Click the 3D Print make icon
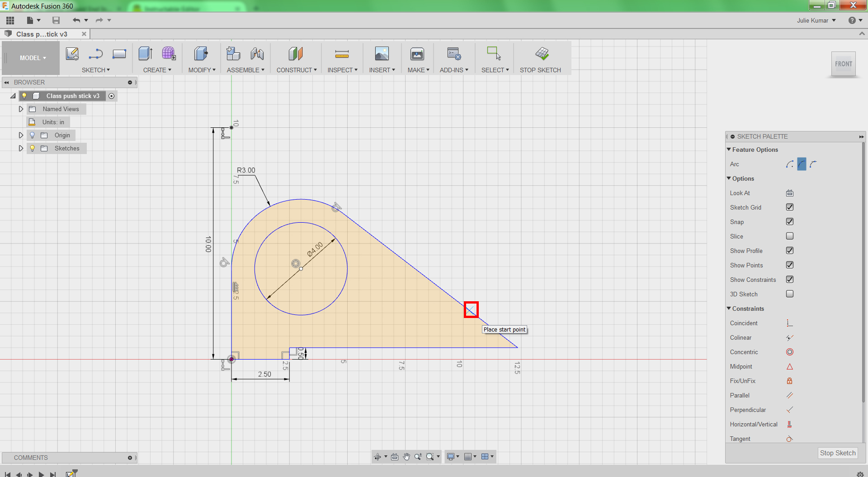This screenshot has height=477, width=868. [417, 54]
